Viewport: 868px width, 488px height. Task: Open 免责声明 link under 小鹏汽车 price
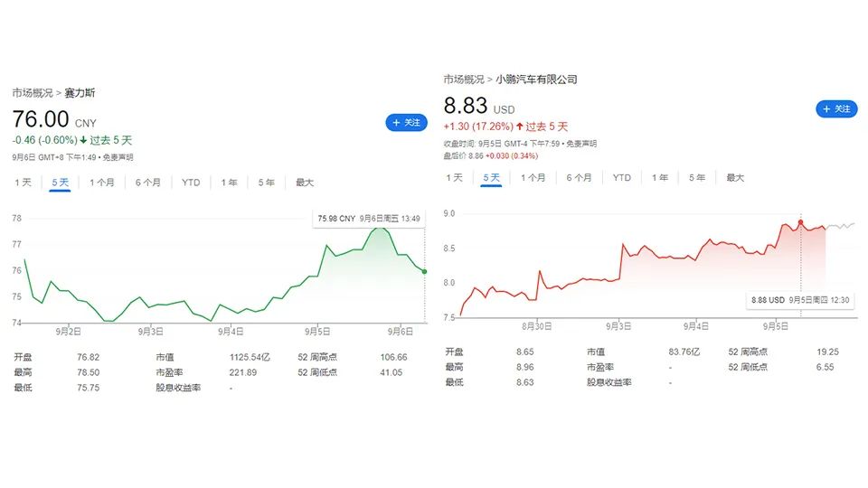(x=581, y=144)
